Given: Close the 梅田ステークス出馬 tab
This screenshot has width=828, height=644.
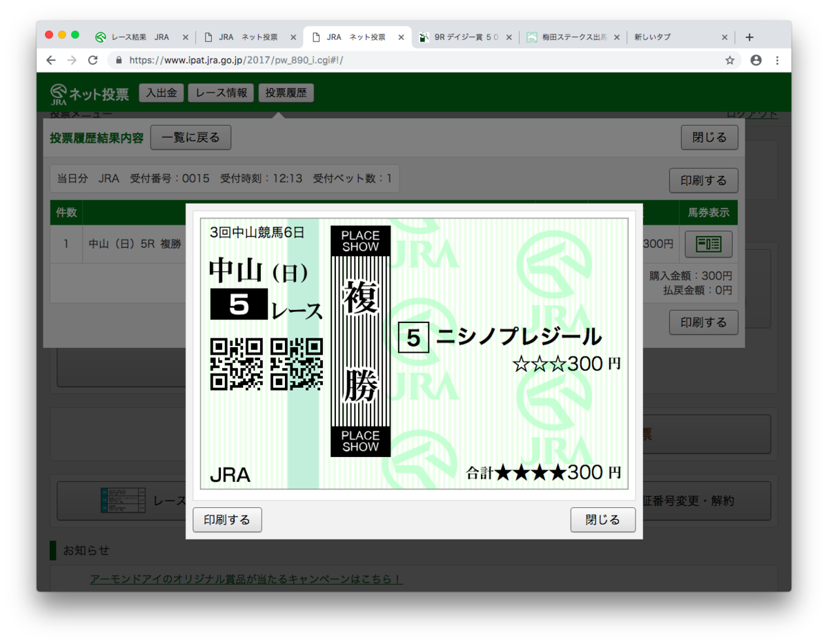Looking at the screenshot, I should pyautogui.click(x=617, y=37).
